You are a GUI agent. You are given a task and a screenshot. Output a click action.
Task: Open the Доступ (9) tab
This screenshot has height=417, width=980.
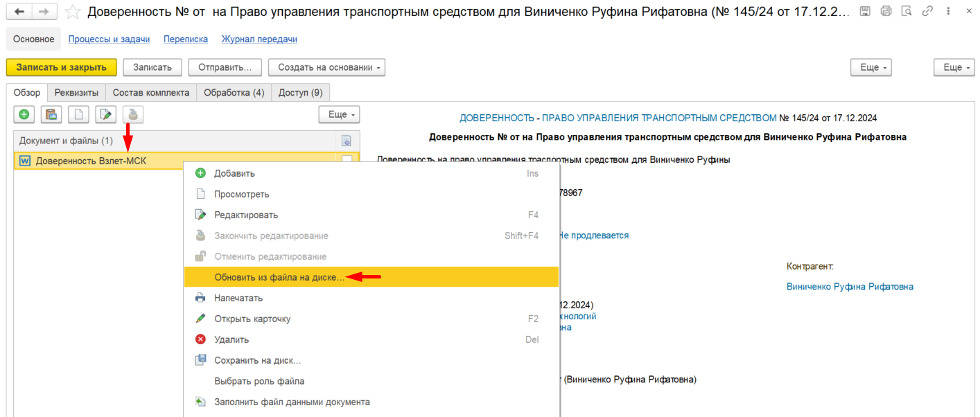301,92
